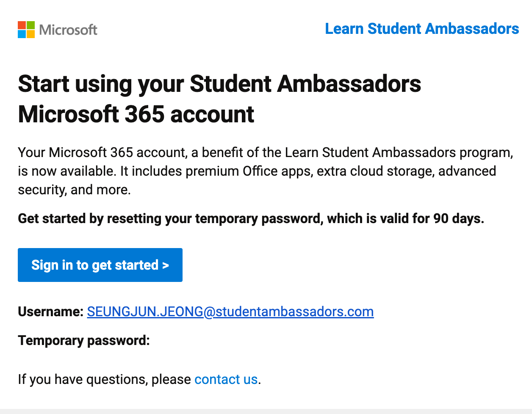The width and height of the screenshot is (532, 414).
Task: Click the 90 days text in bold sentence
Action: pyautogui.click(x=458, y=218)
